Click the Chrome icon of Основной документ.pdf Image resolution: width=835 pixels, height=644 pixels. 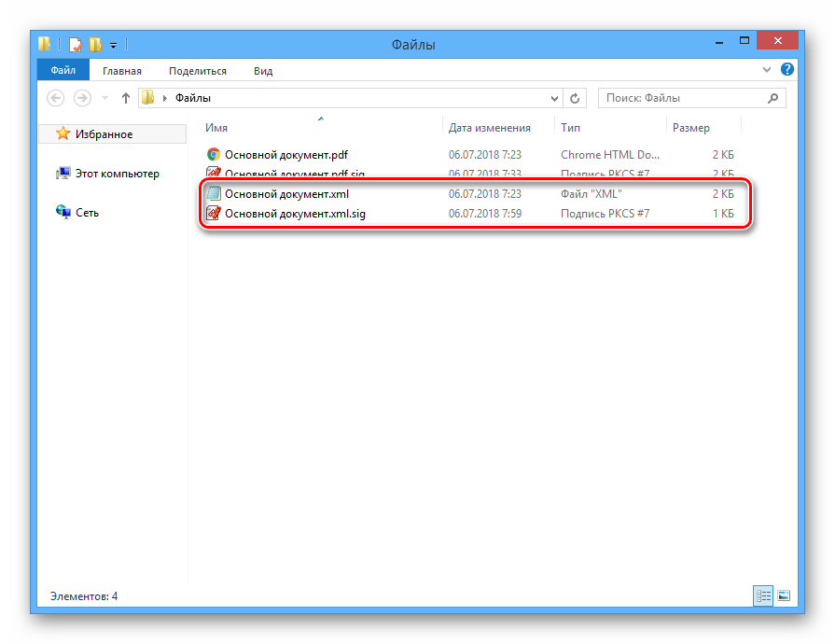coord(214,155)
